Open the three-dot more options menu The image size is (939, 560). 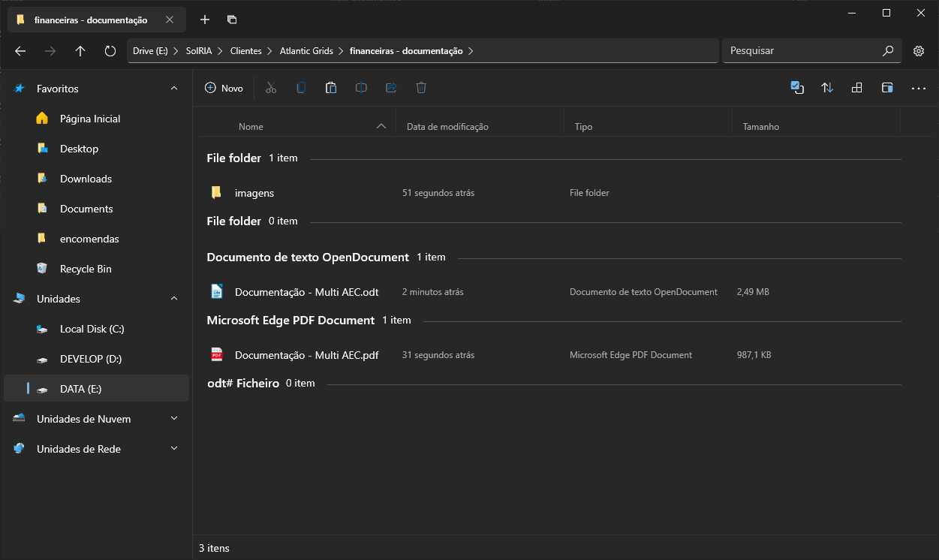coord(919,88)
